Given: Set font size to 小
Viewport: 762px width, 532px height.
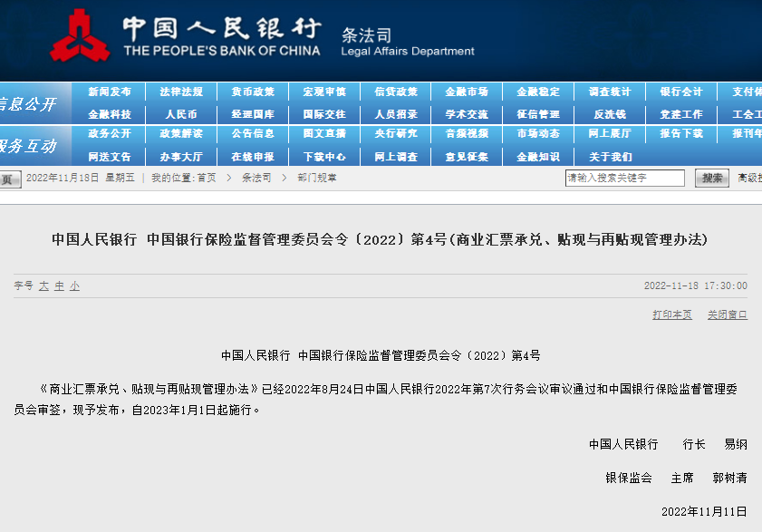Looking at the screenshot, I should (74, 285).
